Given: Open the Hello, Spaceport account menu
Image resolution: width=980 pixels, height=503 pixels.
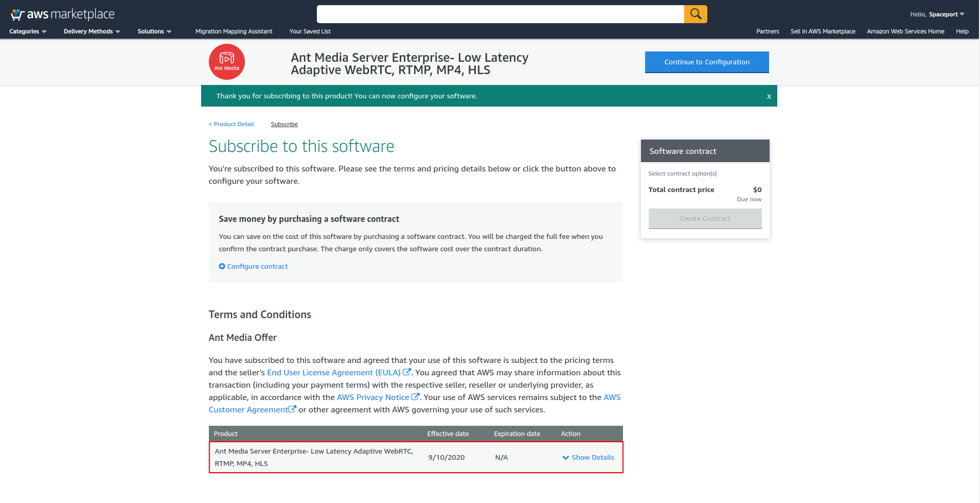Looking at the screenshot, I should (937, 14).
